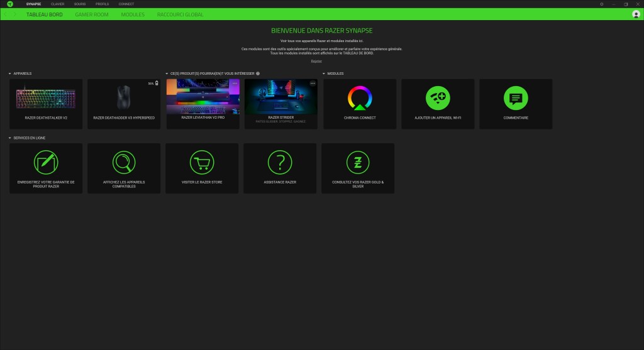
Task: Go forward with the right navigation arrow
Action: 15,14
